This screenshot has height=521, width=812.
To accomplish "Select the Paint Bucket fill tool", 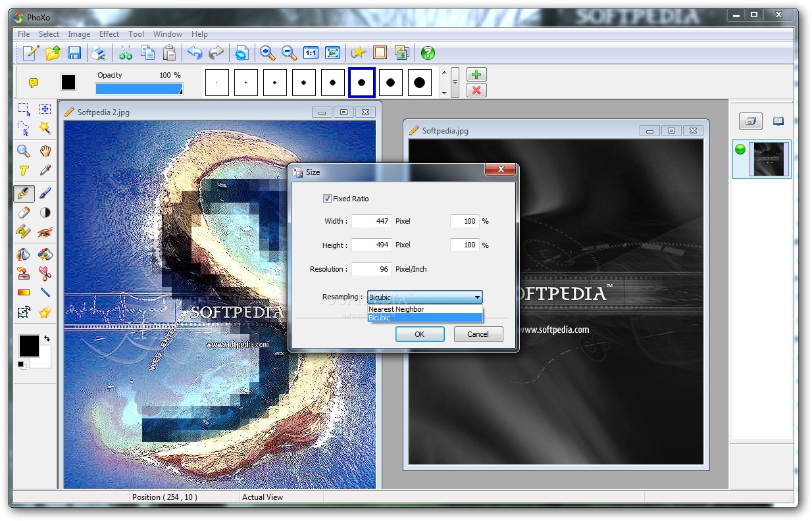I will 23,255.
